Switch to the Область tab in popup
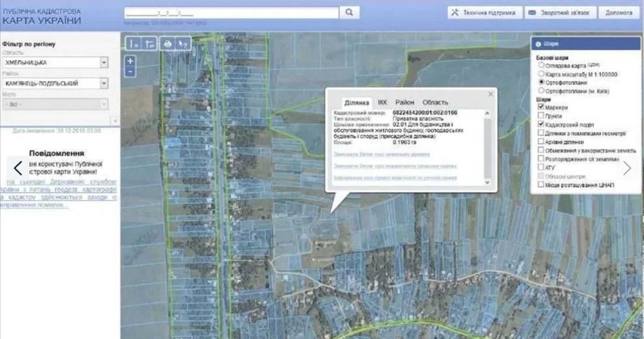The height and width of the screenshot is (339, 644). (435, 102)
